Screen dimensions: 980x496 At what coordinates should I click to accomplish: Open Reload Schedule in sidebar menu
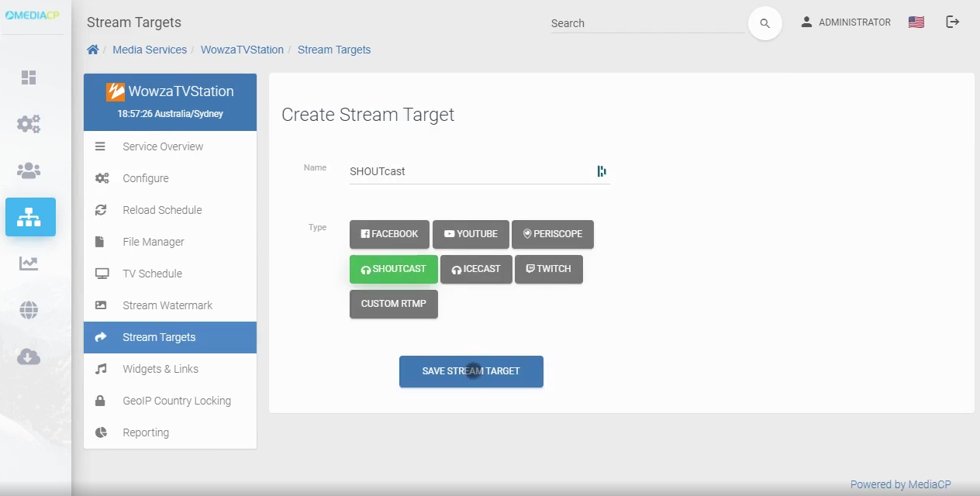click(170, 210)
